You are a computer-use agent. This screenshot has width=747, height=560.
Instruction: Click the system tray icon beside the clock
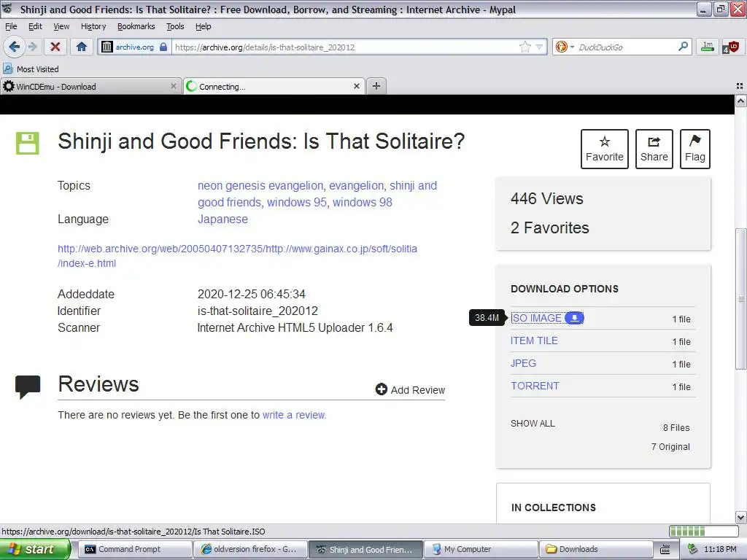point(693,549)
